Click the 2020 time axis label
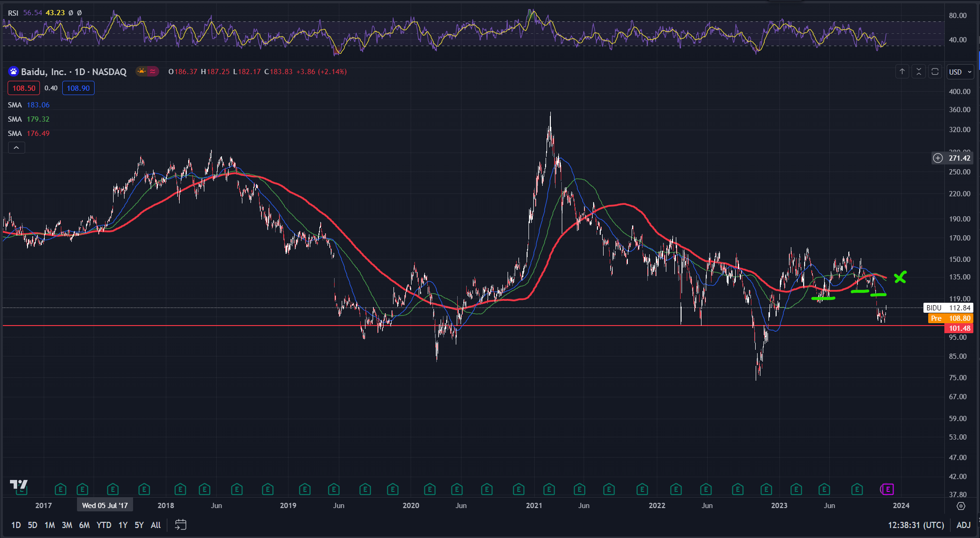Screen dimensions: 980x538 coord(411,506)
